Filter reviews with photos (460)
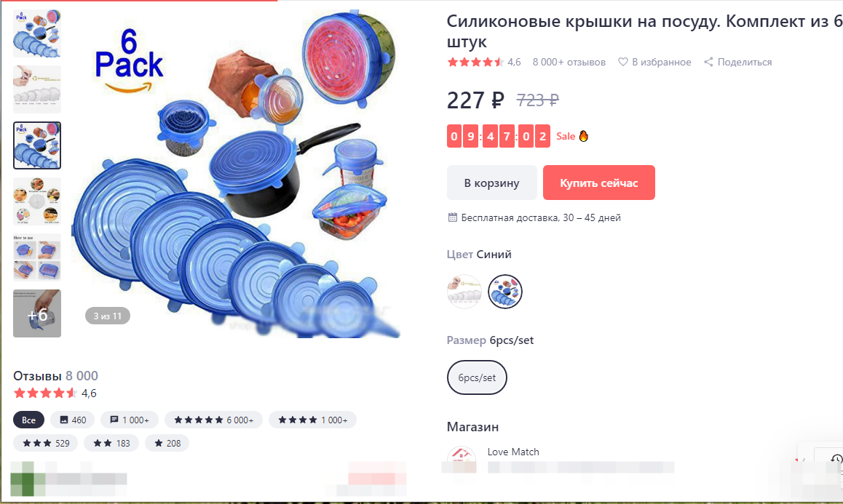This screenshot has height=504, width=843. click(73, 420)
